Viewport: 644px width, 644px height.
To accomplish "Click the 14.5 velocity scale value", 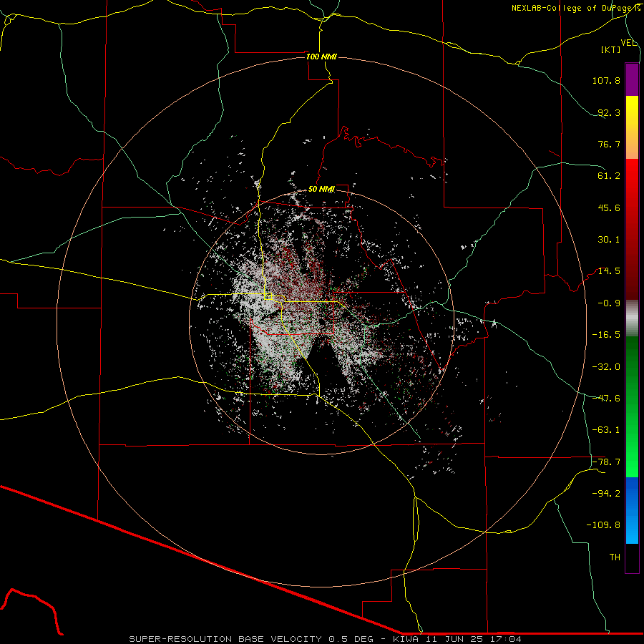I will pos(609,271).
